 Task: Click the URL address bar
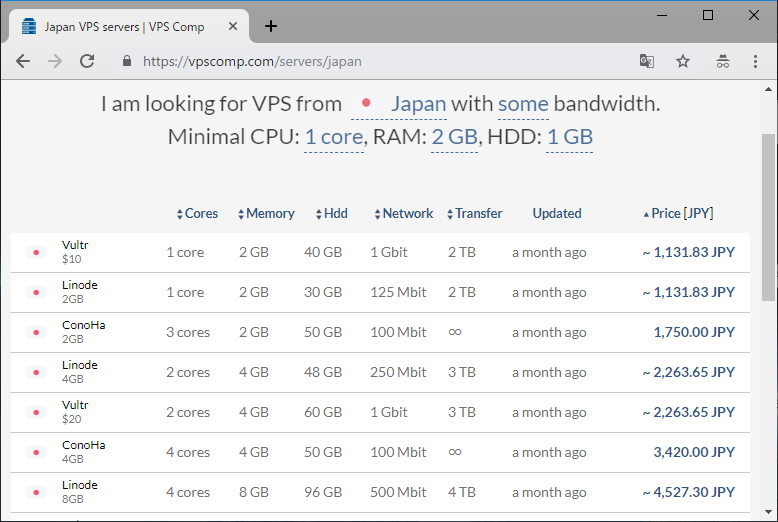pyautogui.click(x=380, y=61)
